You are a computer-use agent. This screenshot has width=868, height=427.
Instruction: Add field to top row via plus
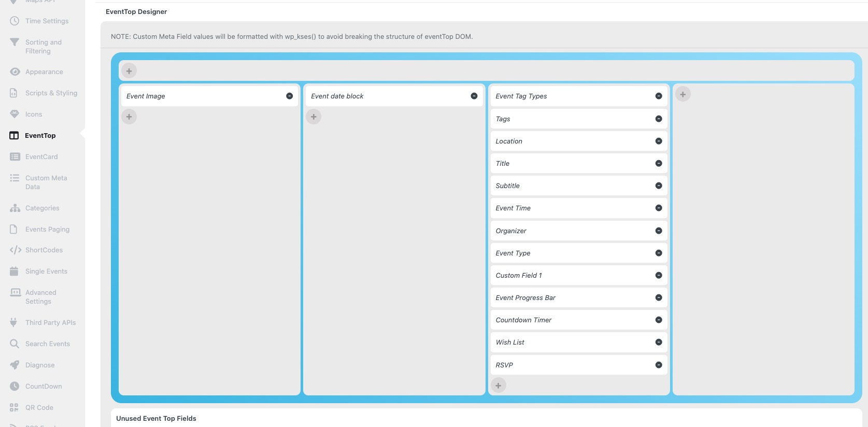point(129,71)
